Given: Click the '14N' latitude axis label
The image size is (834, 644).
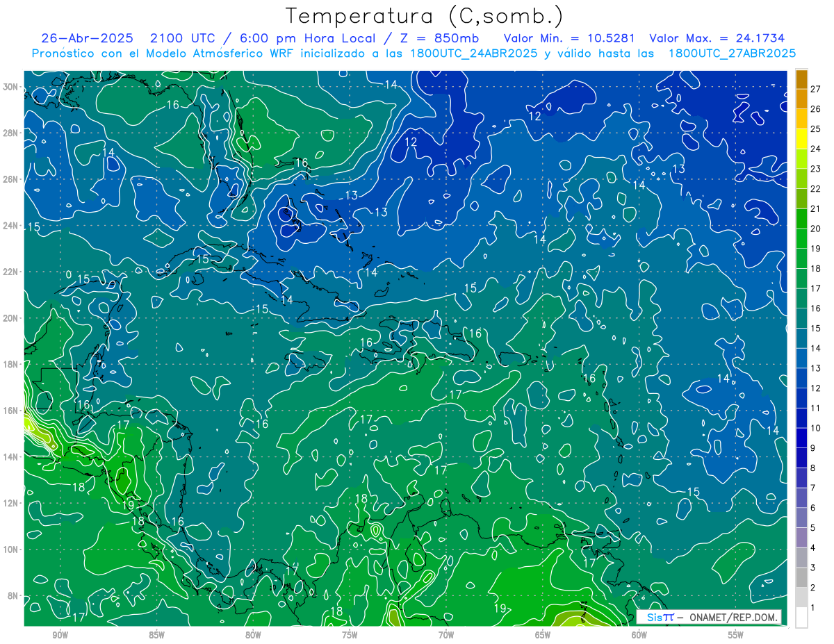Looking at the screenshot, I should coord(10,456).
